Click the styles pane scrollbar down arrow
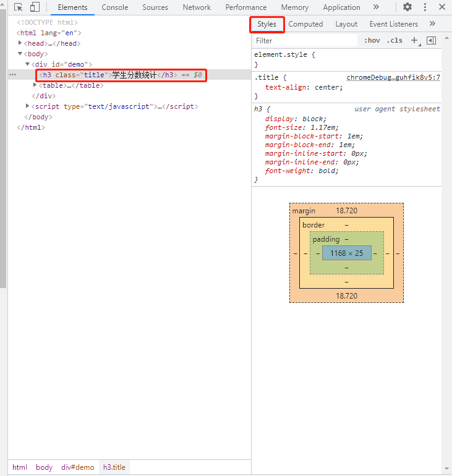 point(446,469)
